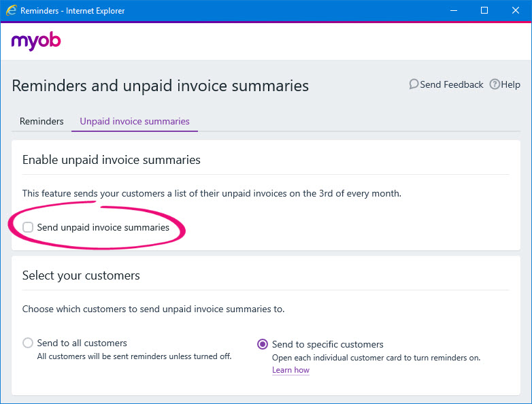Viewport: 532px width, 404px height.
Task: Click the Send Feedback text link
Action: click(452, 84)
